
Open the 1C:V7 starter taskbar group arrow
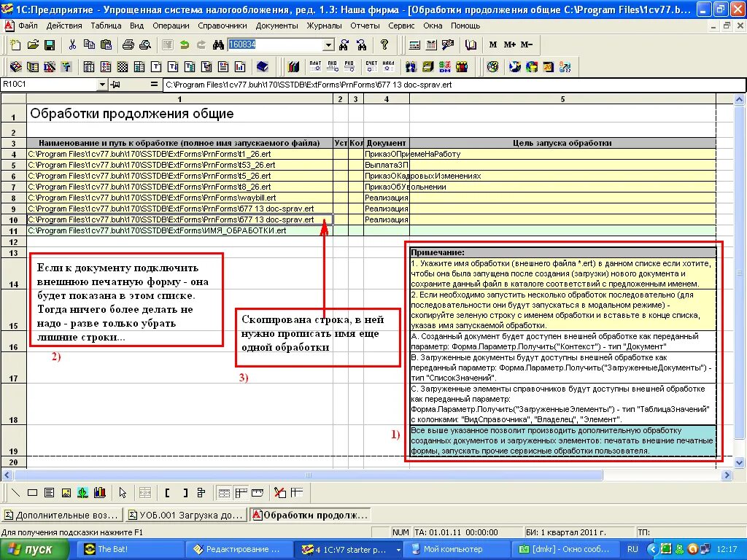click(x=398, y=550)
